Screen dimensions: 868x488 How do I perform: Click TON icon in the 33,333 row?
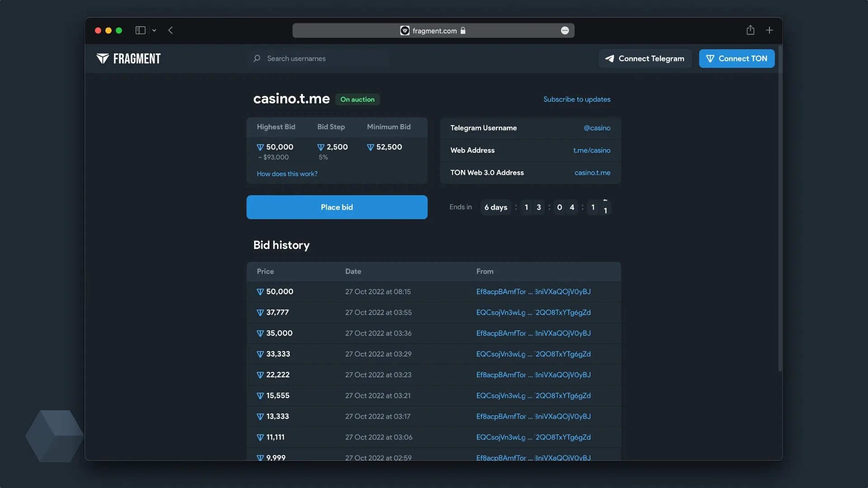[x=260, y=354]
